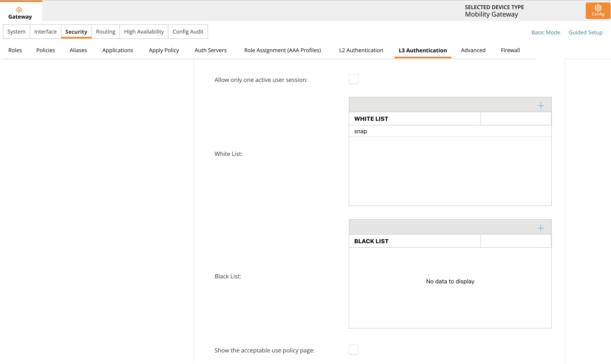Go to L2 Authentication sub-tab
This screenshot has width=611, height=364.
pyautogui.click(x=361, y=50)
